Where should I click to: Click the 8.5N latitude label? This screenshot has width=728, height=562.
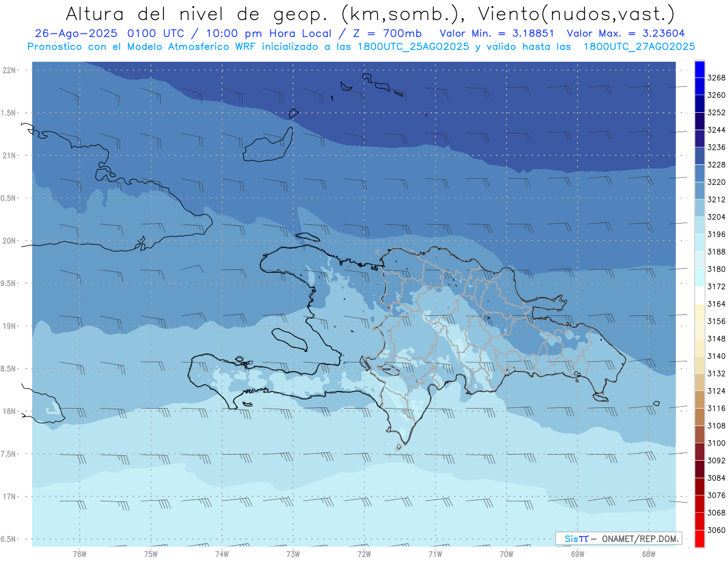pyautogui.click(x=9, y=369)
